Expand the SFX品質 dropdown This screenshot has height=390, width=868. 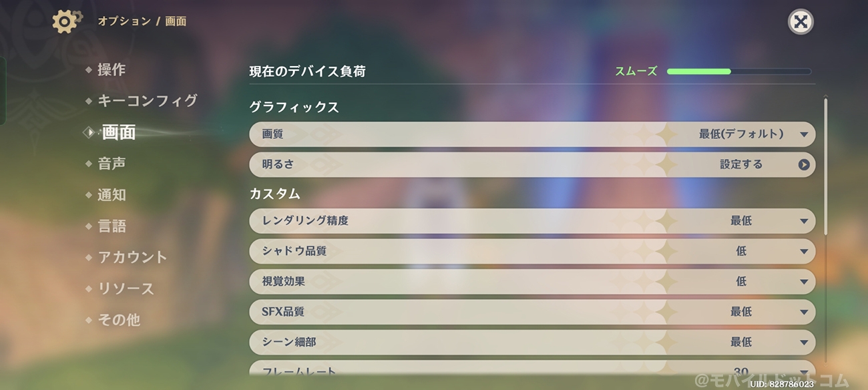pos(804,312)
